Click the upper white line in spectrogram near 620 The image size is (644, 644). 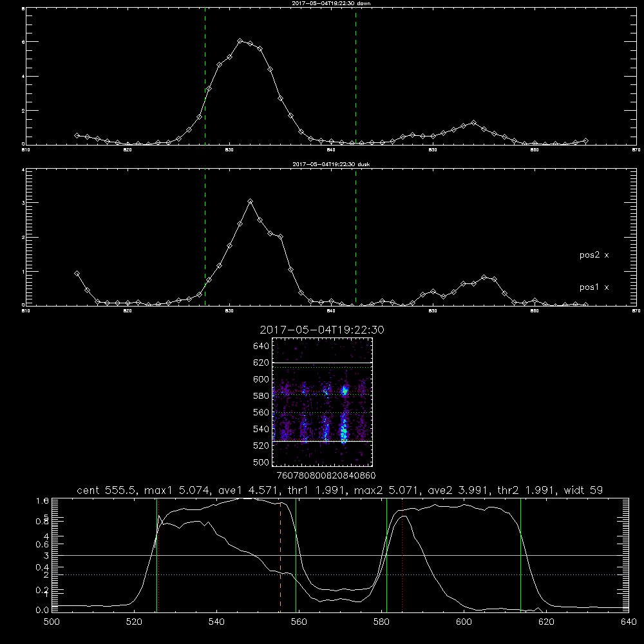[322, 363]
